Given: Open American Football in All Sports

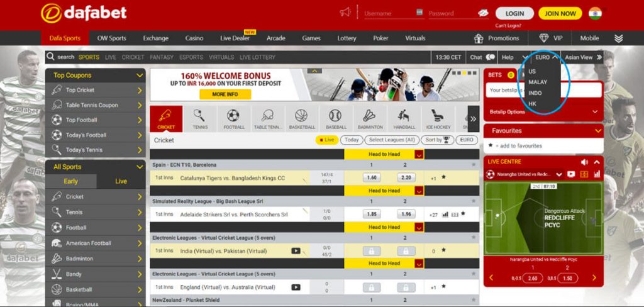Looking at the screenshot, I should click(x=96, y=243).
